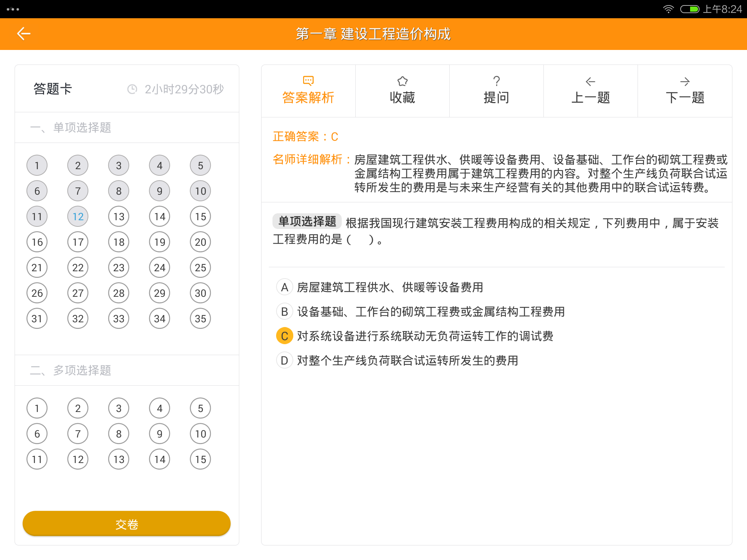Viewport: 747px width, 560px height.
Task: Click the speech bubble icon above 答案解析
Action: coord(308,81)
